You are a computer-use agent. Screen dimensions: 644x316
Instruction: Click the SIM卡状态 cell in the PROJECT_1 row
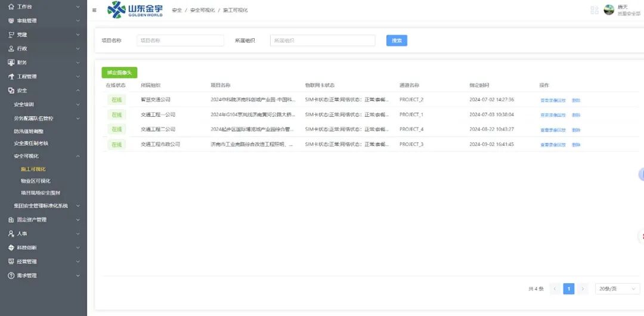coord(347,114)
